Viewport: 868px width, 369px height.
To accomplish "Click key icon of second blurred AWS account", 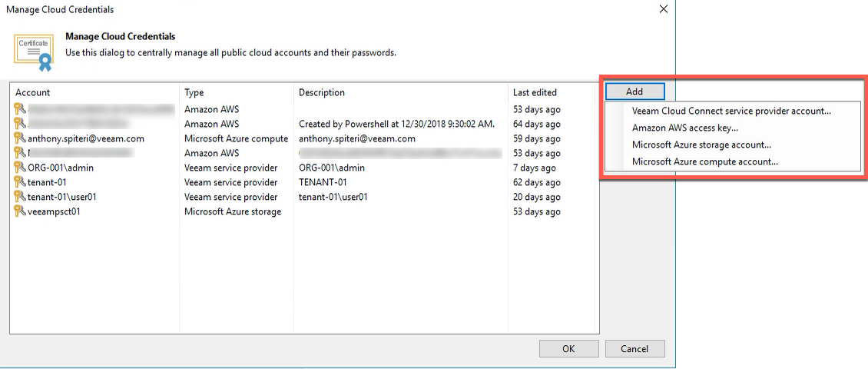I will pos(20,124).
